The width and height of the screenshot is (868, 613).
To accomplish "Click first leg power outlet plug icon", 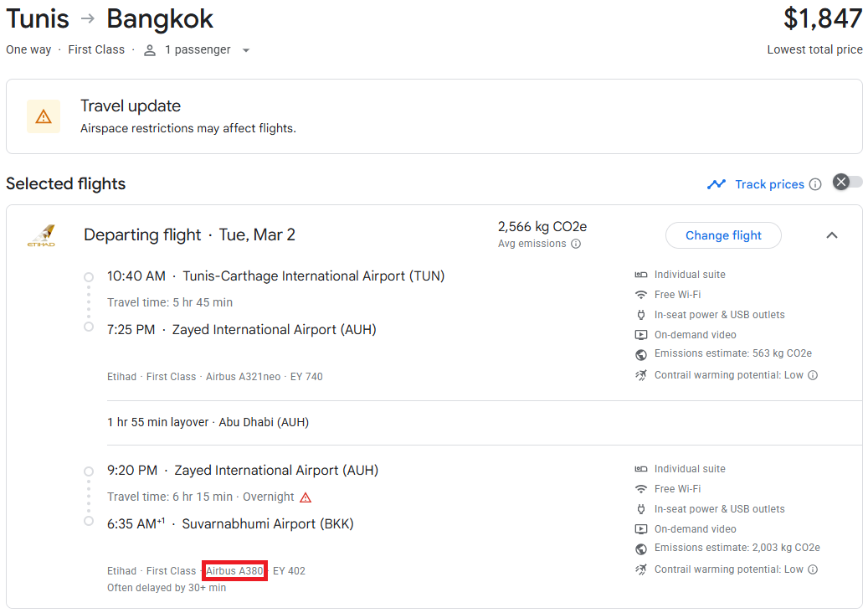I will [640, 315].
